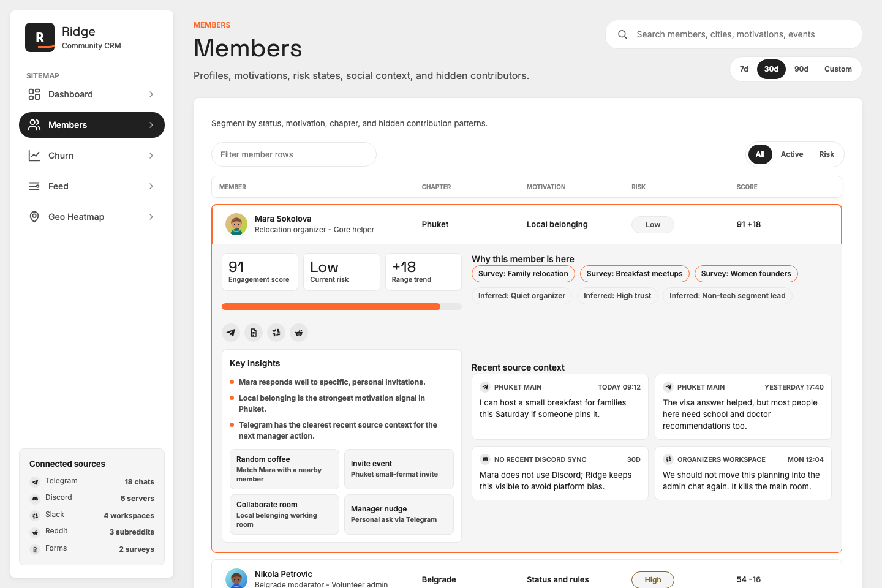Viewport: 882px width, 588px height.
Task: Sort by the CHAPTER column header
Action: point(436,187)
